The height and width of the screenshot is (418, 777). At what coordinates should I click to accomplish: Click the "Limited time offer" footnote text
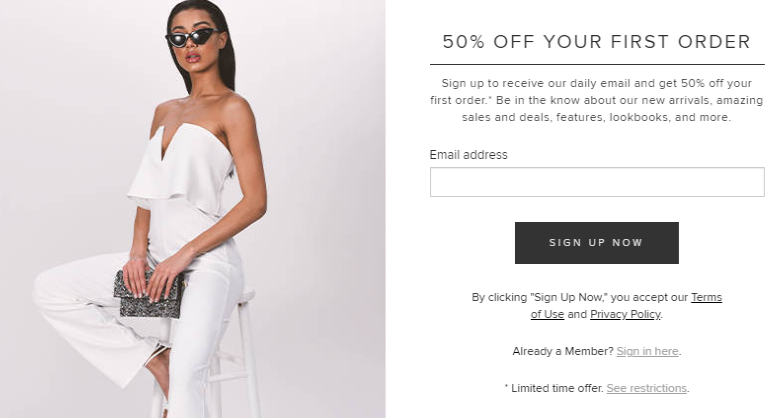coord(554,388)
